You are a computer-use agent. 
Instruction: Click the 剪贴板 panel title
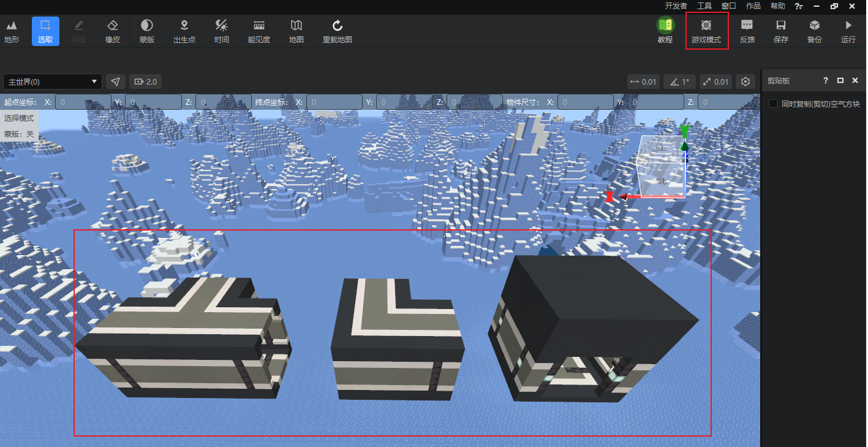pyautogui.click(x=779, y=80)
